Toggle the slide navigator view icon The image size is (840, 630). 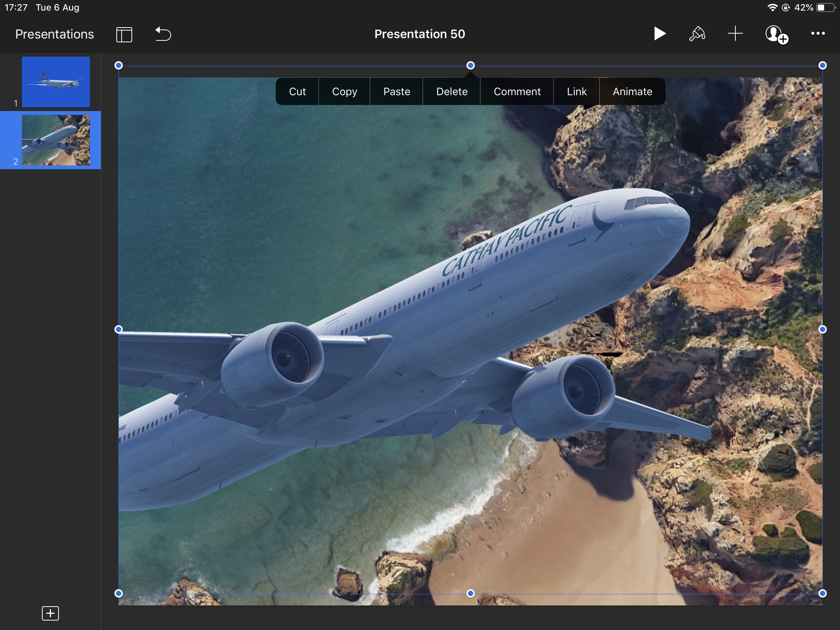coord(124,34)
